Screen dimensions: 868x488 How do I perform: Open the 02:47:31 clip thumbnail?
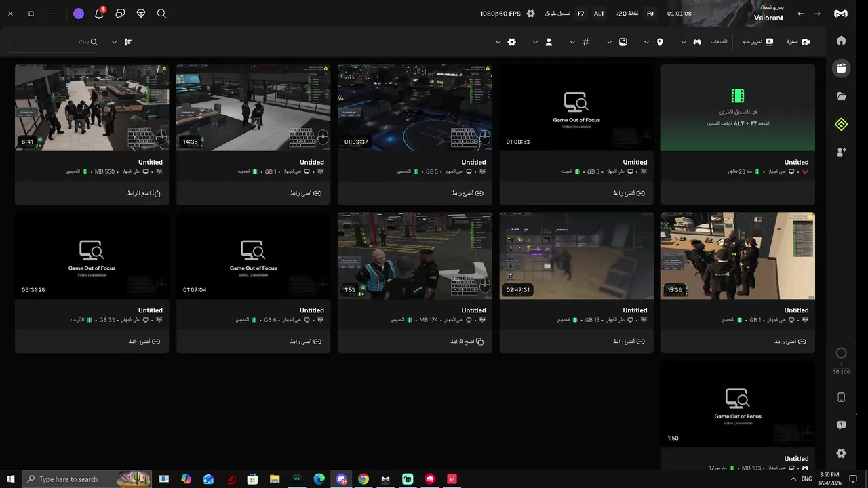pos(576,256)
